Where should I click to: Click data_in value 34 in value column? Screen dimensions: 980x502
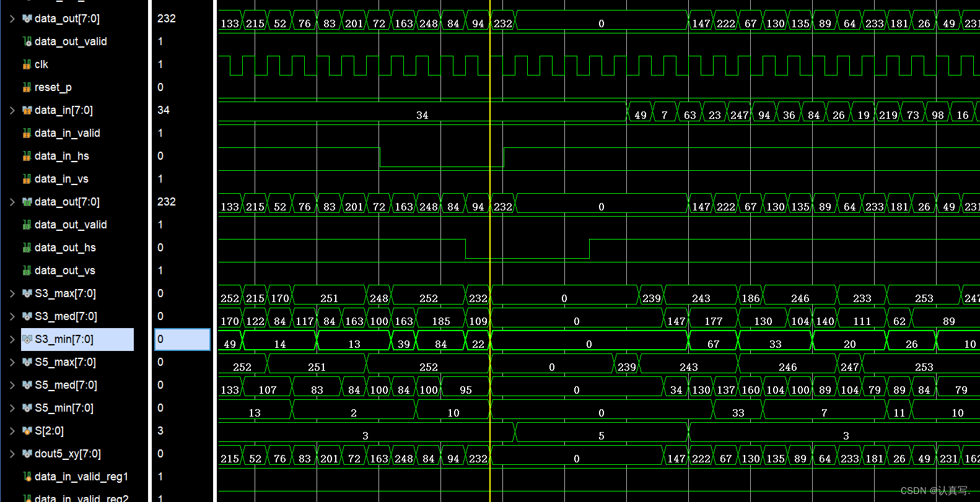(164, 110)
